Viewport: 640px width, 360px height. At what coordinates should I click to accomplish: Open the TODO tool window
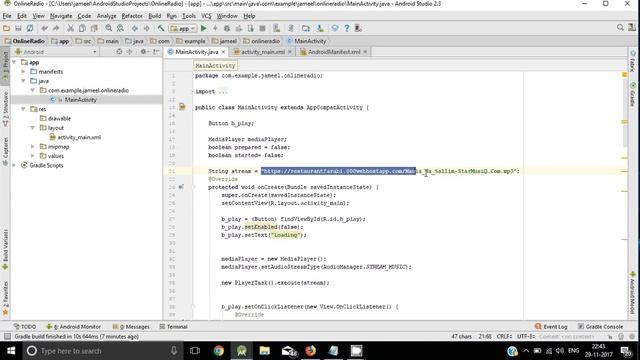25,327
